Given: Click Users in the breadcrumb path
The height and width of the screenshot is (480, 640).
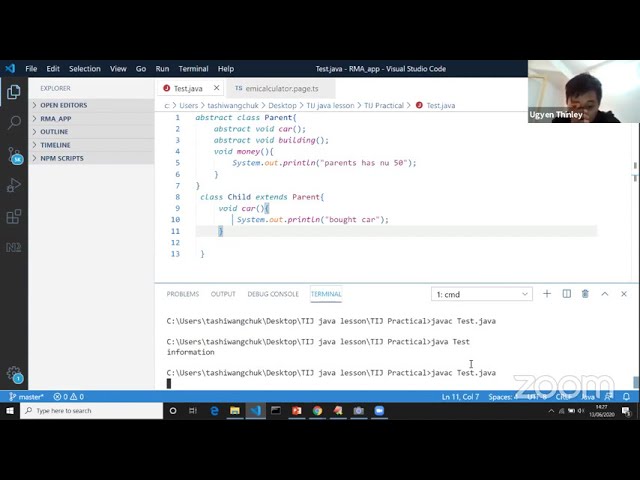Looking at the screenshot, I should click(x=189, y=105).
